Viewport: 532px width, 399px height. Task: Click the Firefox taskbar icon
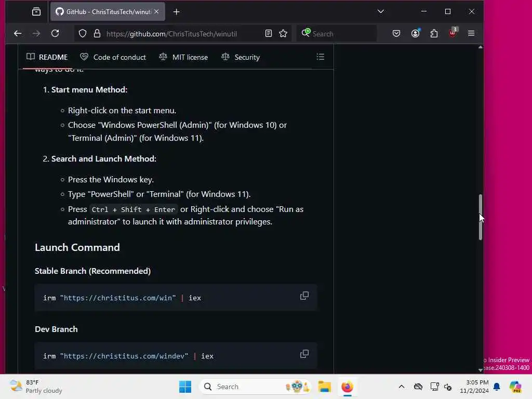coord(347,387)
